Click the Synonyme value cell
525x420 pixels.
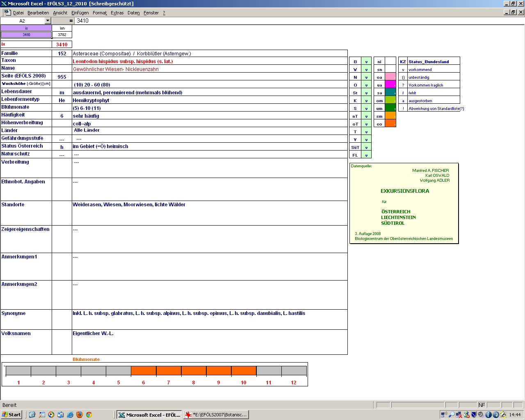point(210,320)
